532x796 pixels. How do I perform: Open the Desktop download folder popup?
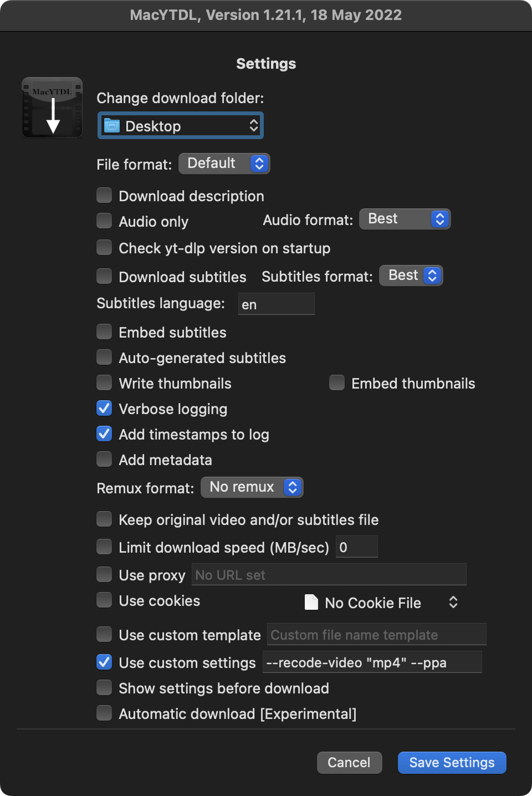point(181,126)
